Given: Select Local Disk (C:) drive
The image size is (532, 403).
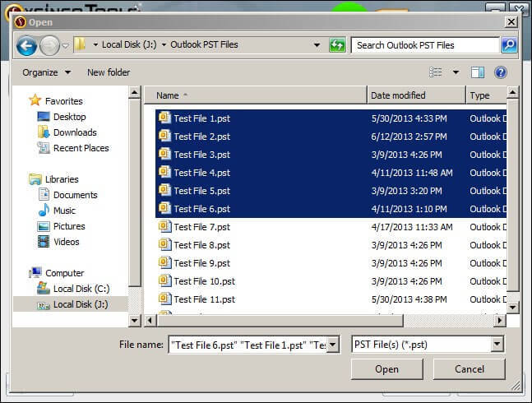Looking at the screenshot, I should click(81, 289).
